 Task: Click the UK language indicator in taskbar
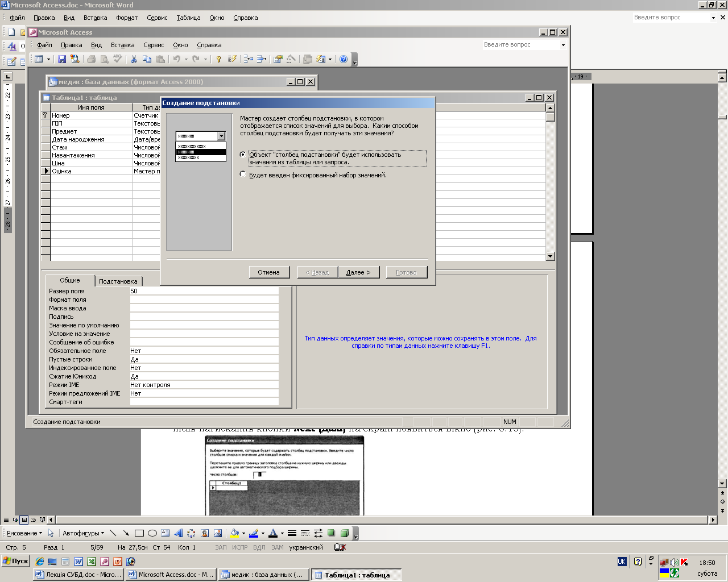click(x=622, y=562)
